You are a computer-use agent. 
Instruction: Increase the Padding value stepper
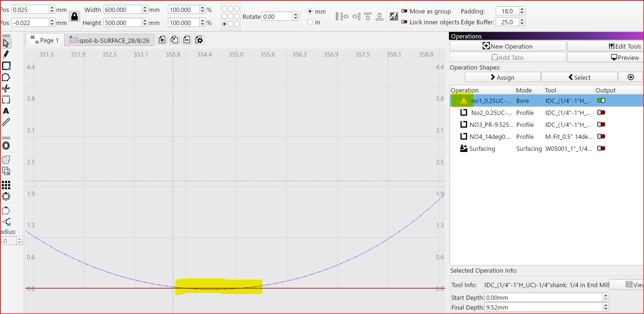click(522, 9)
